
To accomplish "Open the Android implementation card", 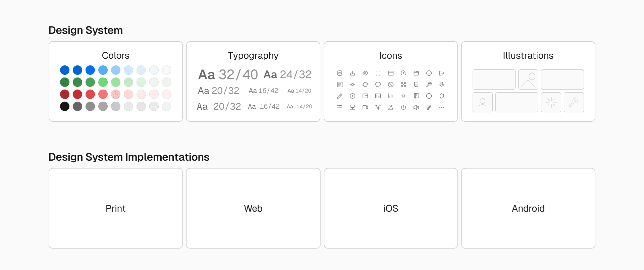I will click(528, 208).
